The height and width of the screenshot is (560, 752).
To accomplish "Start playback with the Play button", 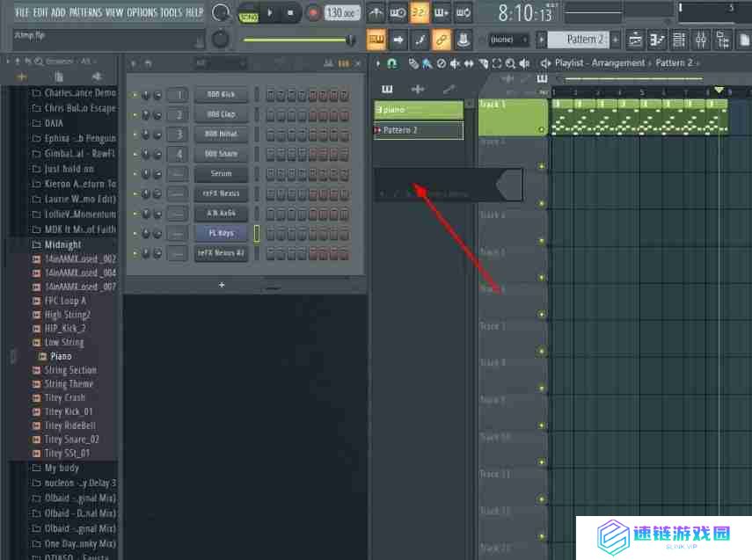I will coord(269,13).
